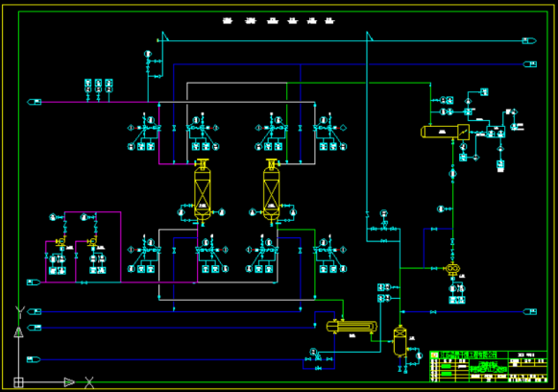
Task: Click the UCS X-axis arrowhead
Action: [x=69, y=382]
